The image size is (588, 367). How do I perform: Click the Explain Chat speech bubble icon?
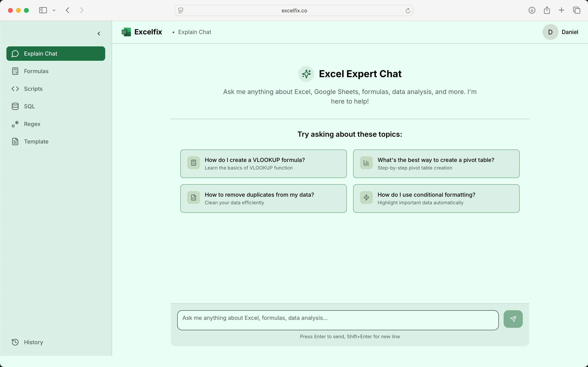pos(15,54)
